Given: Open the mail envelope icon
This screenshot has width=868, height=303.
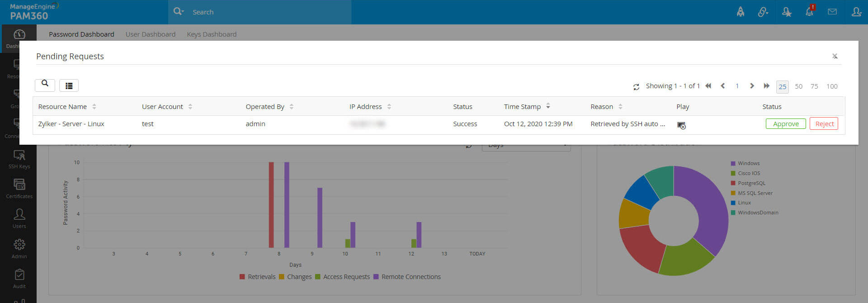Looking at the screenshot, I should [832, 12].
